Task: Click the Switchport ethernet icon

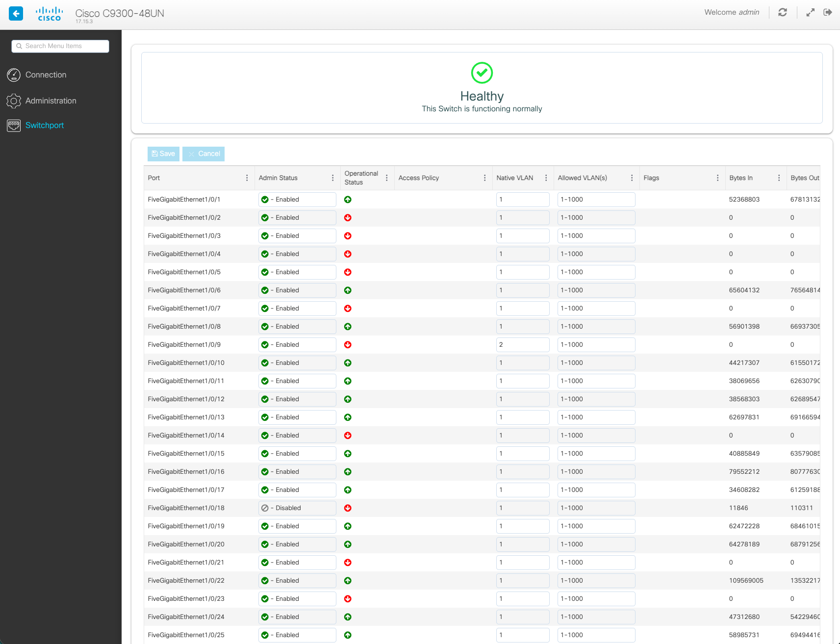Action: 14,126
